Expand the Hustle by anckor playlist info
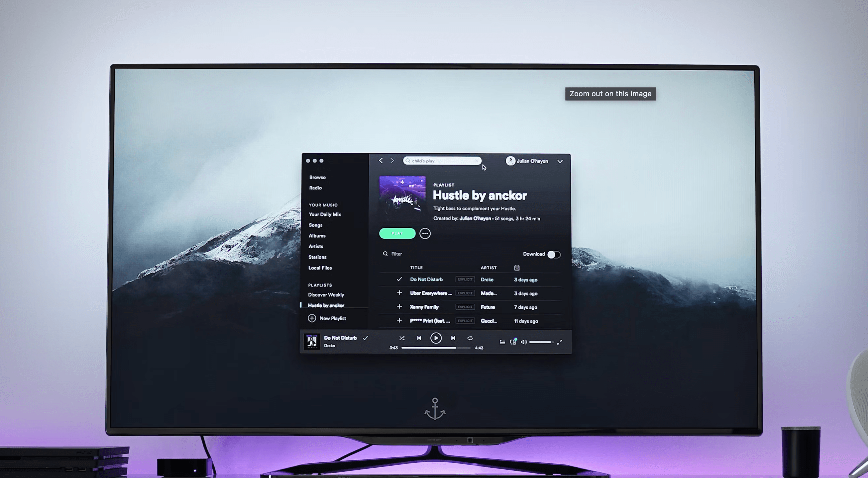The width and height of the screenshot is (868, 478). pyautogui.click(x=425, y=233)
